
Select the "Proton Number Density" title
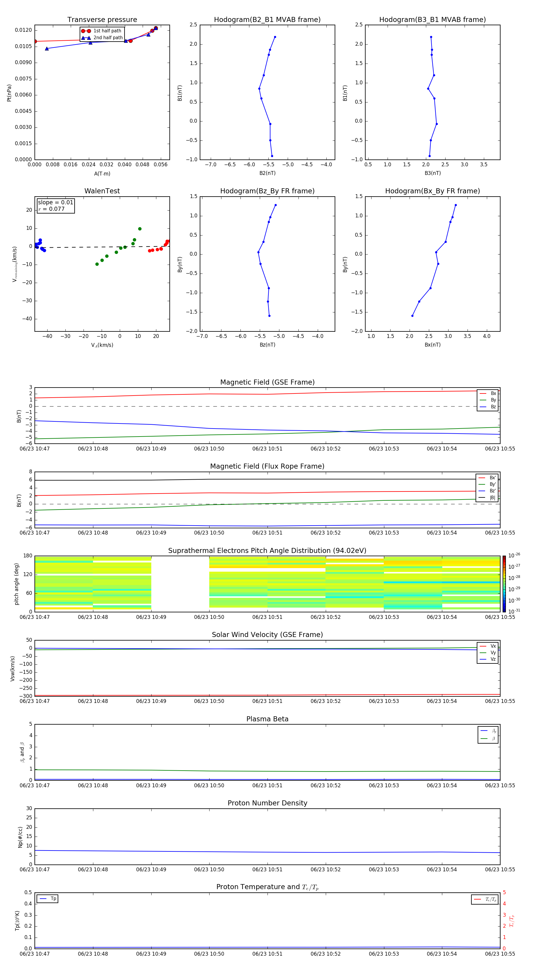(x=267, y=803)
